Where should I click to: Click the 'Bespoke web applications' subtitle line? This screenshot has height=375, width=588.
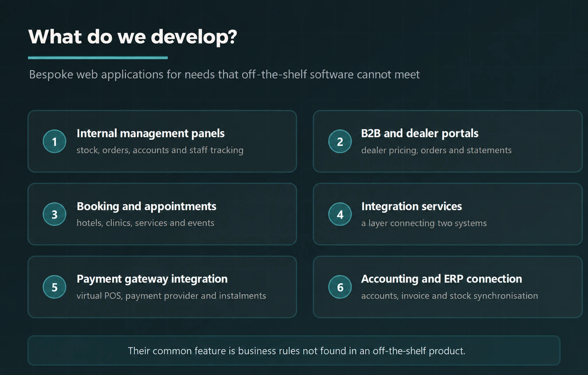[x=224, y=75]
